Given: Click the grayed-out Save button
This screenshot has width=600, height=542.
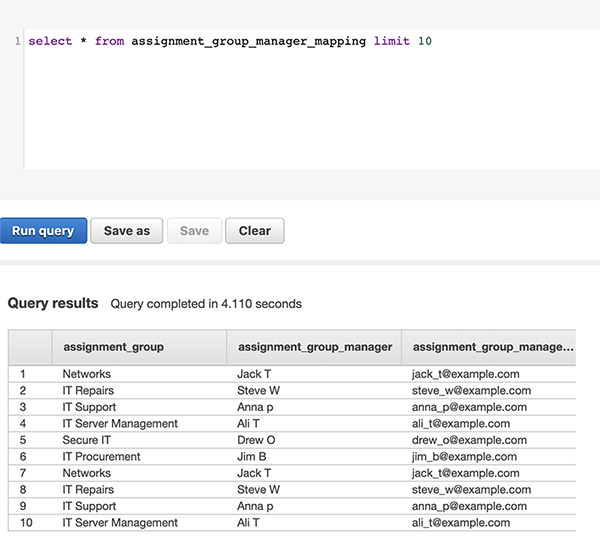Looking at the screenshot, I should [x=194, y=231].
